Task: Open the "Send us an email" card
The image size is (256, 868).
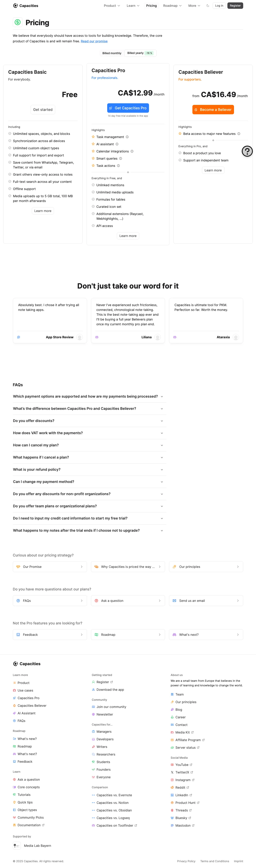Action: [x=206, y=600]
